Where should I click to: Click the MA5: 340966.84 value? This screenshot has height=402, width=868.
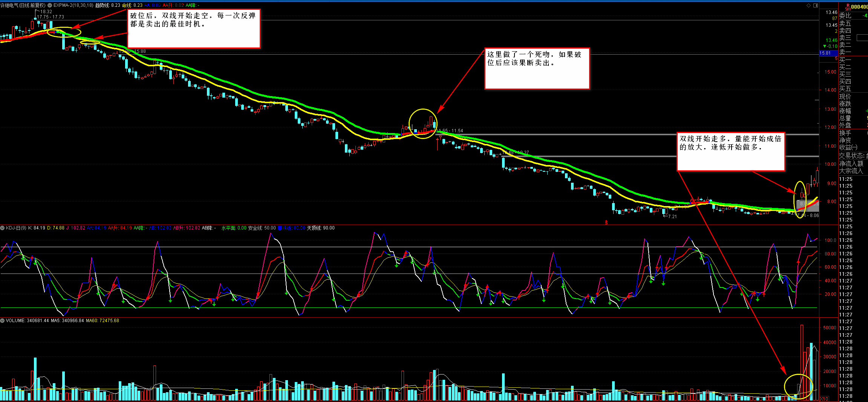(x=67, y=321)
